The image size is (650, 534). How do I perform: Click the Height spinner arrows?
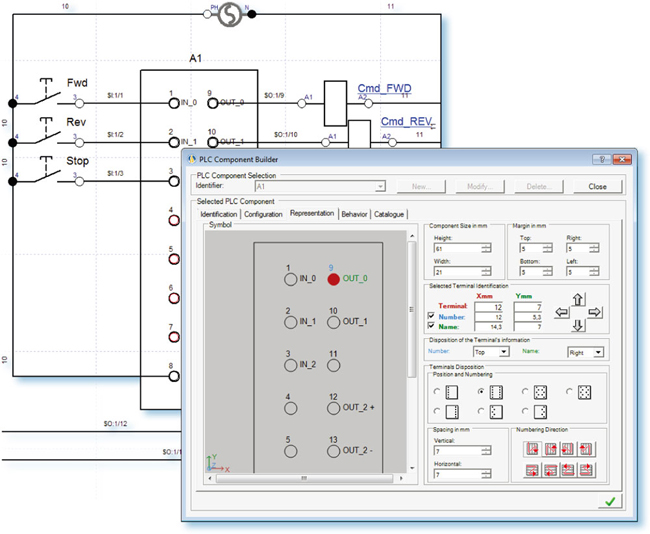point(486,248)
